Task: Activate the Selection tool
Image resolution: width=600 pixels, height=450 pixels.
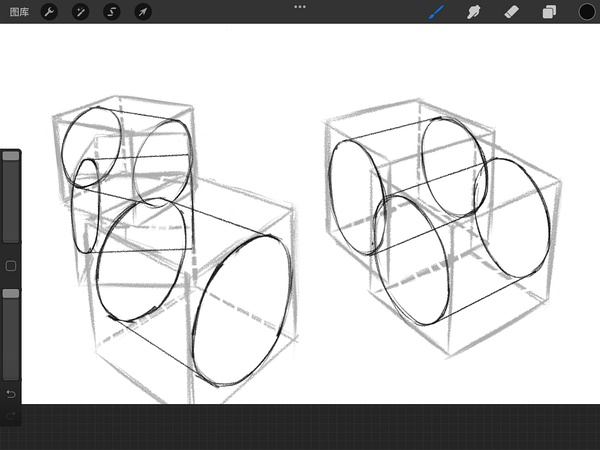Action: coord(111,12)
